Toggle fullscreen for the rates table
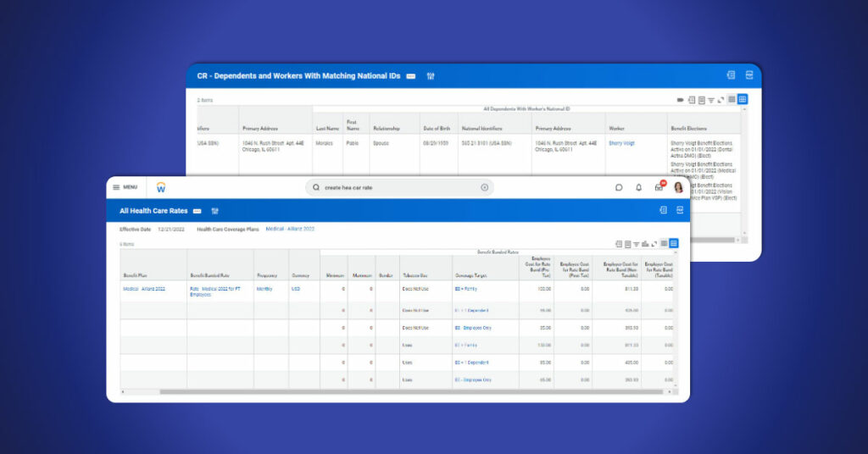The height and width of the screenshot is (454, 868). click(x=654, y=244)
